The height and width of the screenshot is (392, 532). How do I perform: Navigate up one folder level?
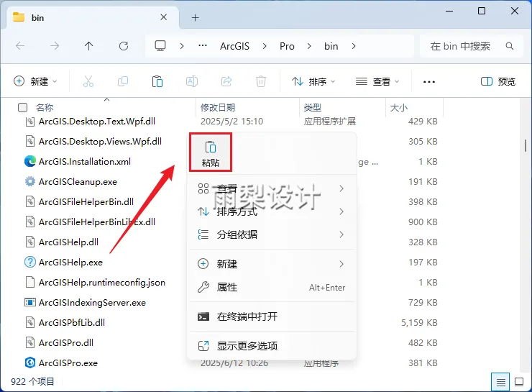coord(89,46)
